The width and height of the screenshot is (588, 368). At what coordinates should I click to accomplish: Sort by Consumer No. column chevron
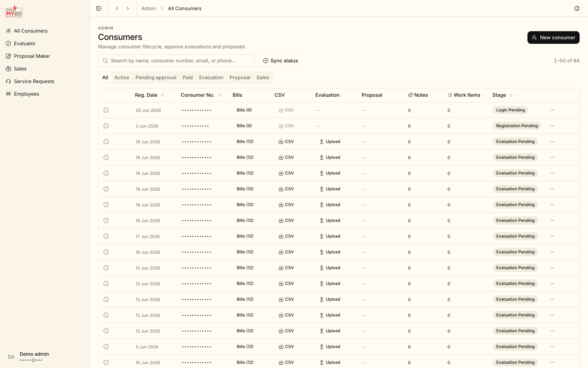coord(219,95)
